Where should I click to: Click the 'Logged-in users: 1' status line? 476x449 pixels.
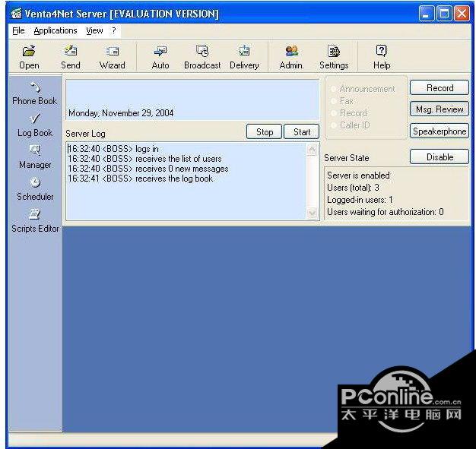click(x=360, y=200)
